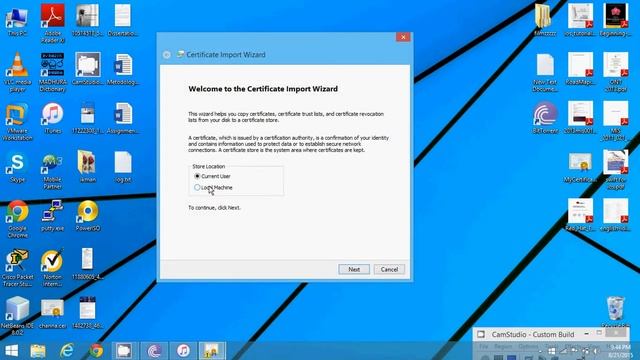
Task: Open the iTunes desktop shortcut
Action: pos(52,118)
